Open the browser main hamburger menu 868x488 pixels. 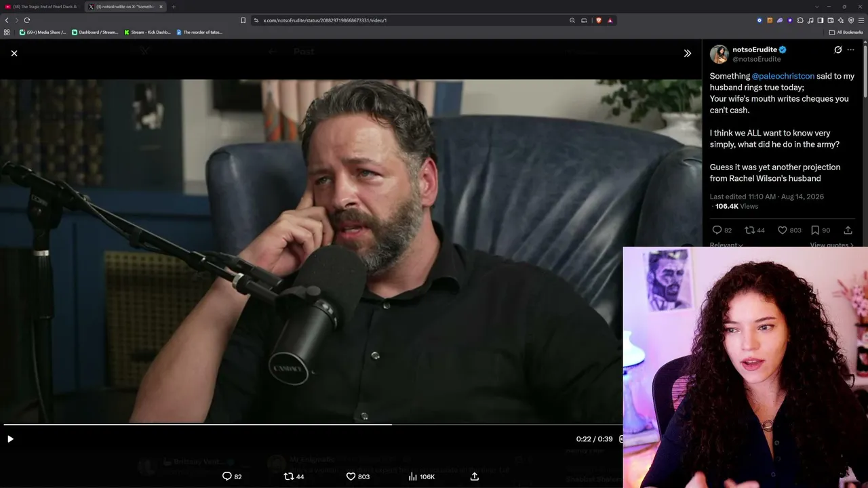tap(861, 20)
